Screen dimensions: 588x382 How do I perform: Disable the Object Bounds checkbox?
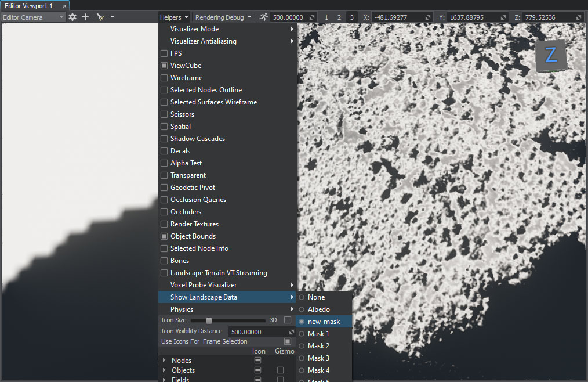point(164,236)
